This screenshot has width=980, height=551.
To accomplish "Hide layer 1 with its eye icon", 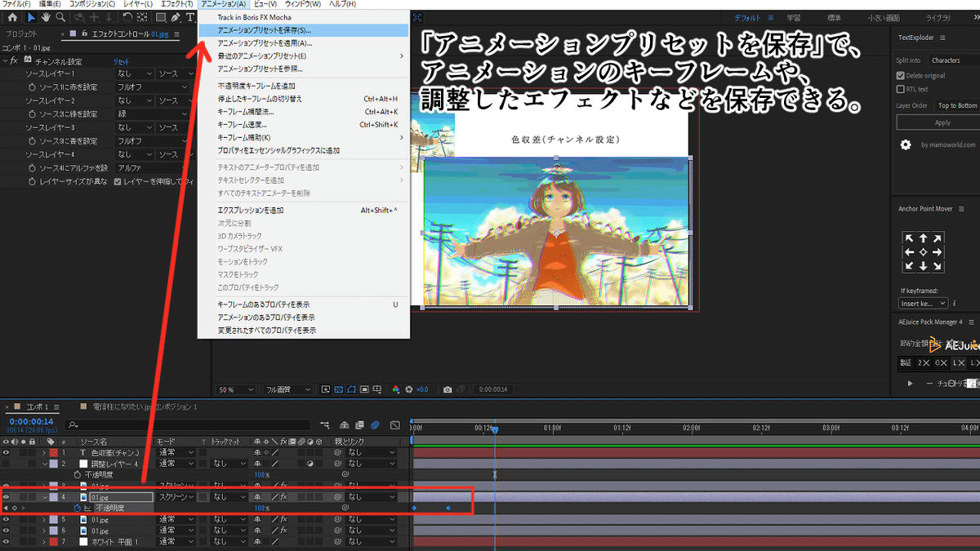I will [7, 452].
